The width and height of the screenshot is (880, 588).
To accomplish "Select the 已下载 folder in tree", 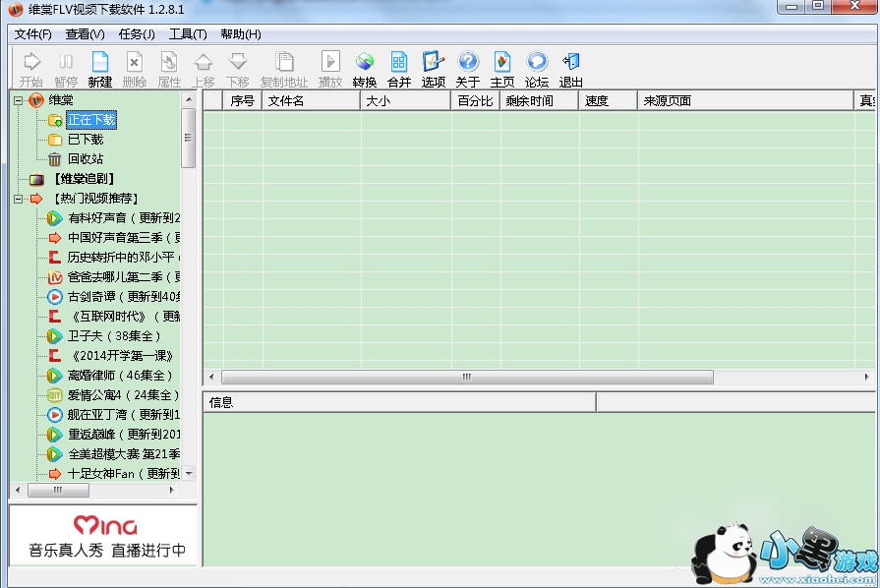I will [85, 140].
